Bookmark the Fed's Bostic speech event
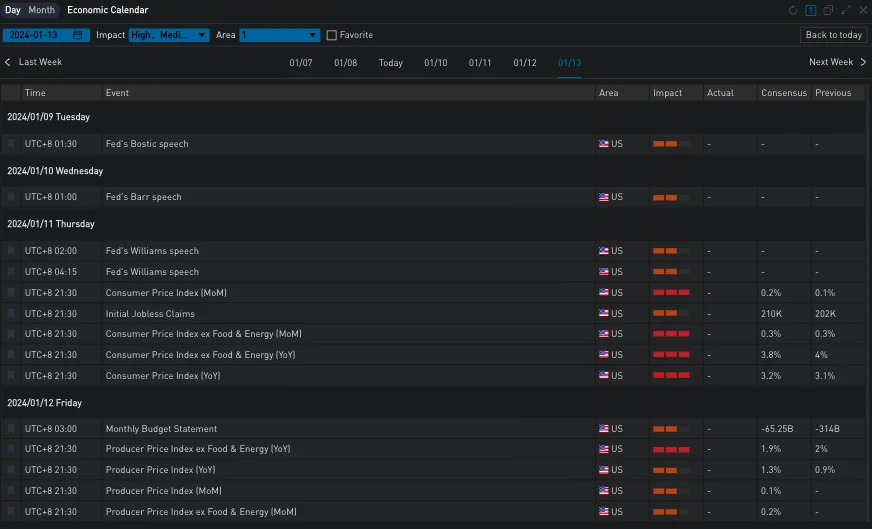Image resolution: width=872 pixels, height=529 pixels. click(12, 144)
